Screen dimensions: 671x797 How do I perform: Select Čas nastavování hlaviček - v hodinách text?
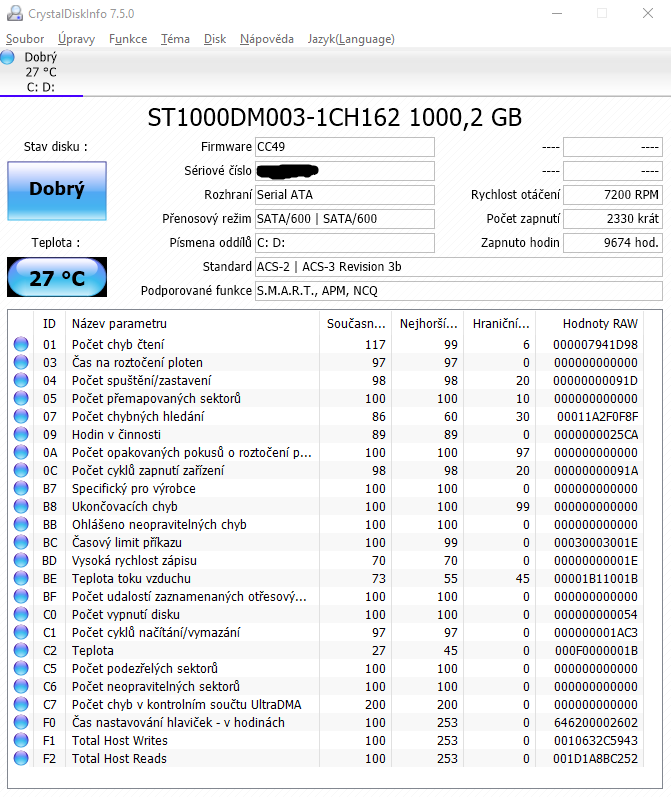coord(178,723)
